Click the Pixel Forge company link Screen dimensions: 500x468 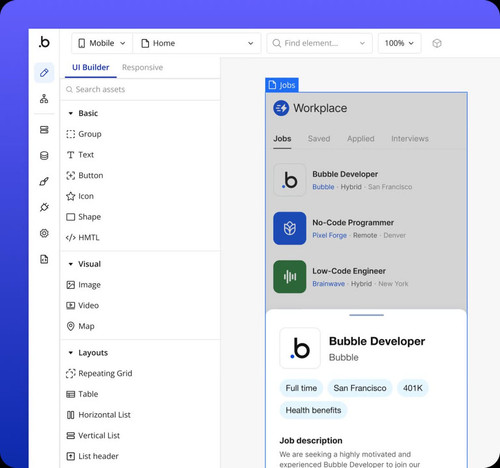[x=329, y=235]
